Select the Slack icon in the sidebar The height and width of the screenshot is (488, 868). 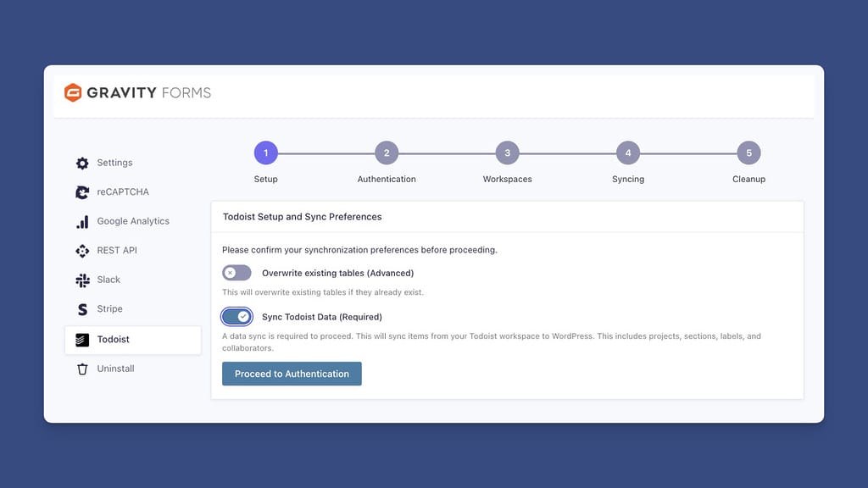click(81, 280)
